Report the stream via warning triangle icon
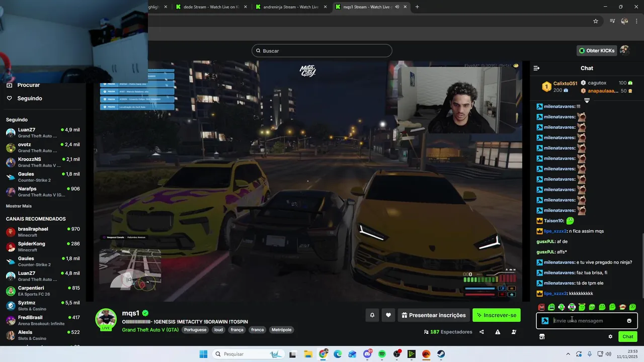 point(498,332)
